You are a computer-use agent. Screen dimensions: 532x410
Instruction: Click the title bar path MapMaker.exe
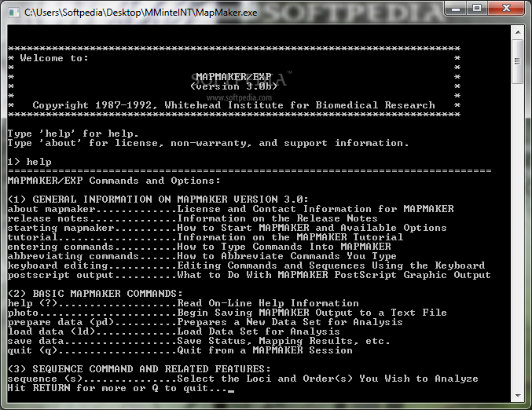point(141,13)
